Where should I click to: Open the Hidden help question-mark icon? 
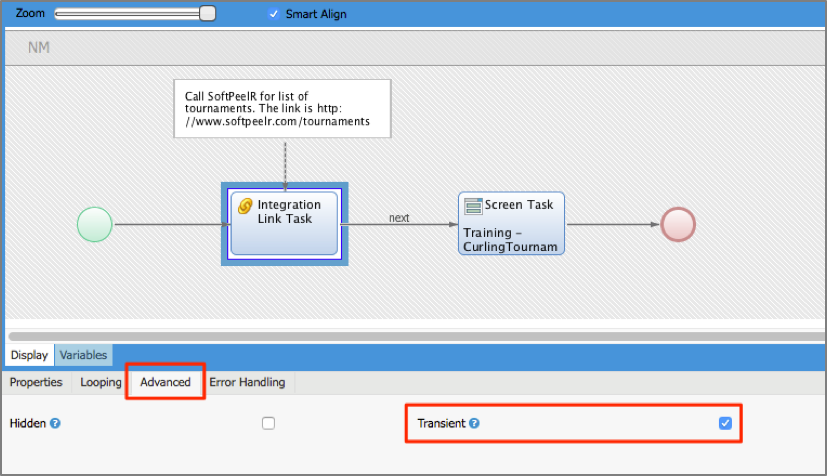[x=55, y=423]
